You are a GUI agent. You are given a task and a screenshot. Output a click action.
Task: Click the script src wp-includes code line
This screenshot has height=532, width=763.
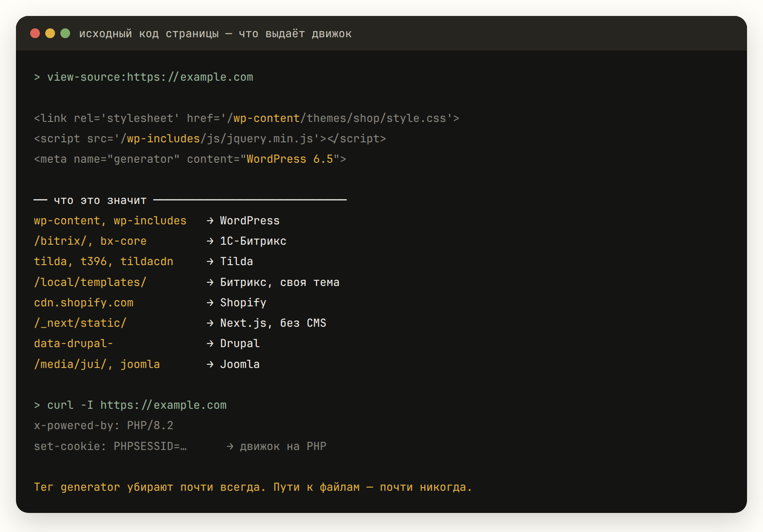(x=210, y=139)
